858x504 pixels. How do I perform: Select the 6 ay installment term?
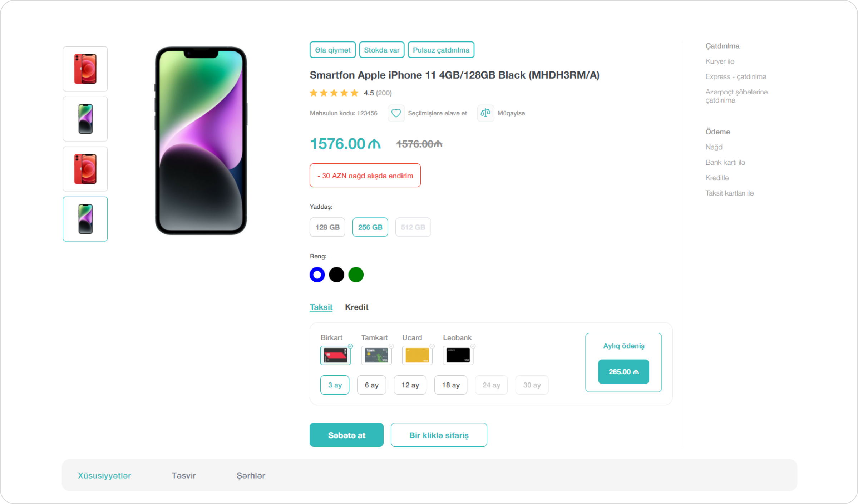(371, 385)
